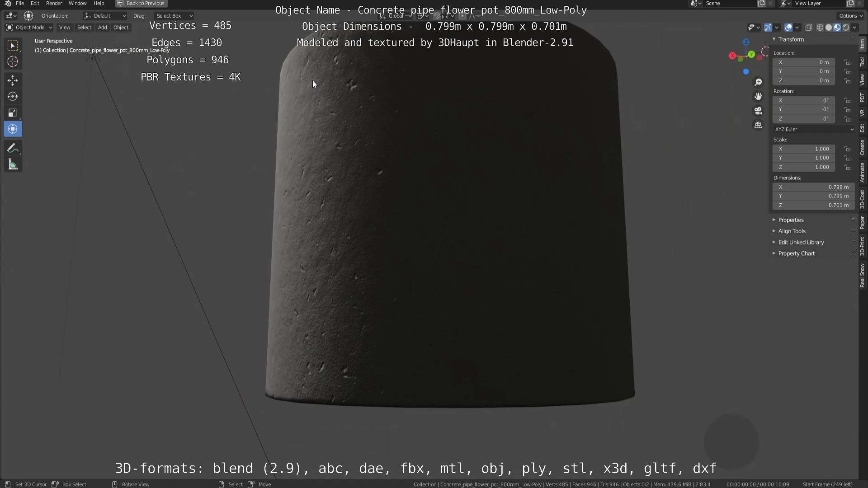Click the Scene name field
868x488 pixels.
[730, 3]
